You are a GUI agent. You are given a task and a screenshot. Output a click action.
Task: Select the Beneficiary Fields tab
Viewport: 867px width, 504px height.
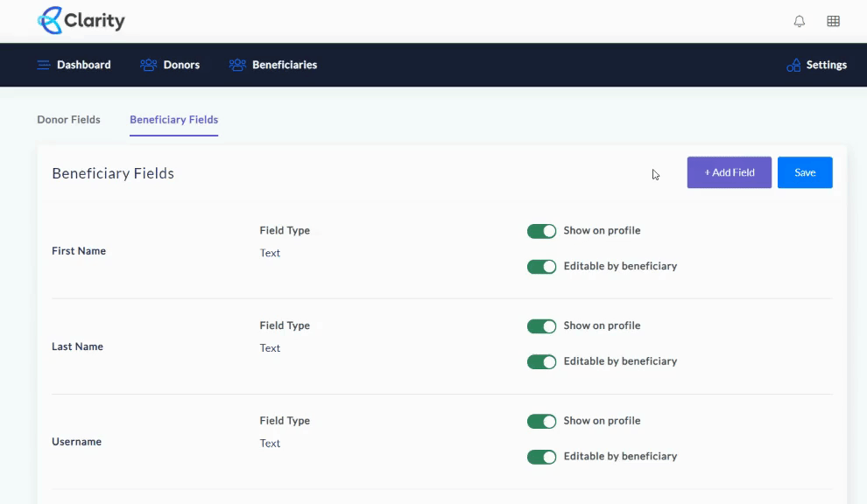(173, 119)
